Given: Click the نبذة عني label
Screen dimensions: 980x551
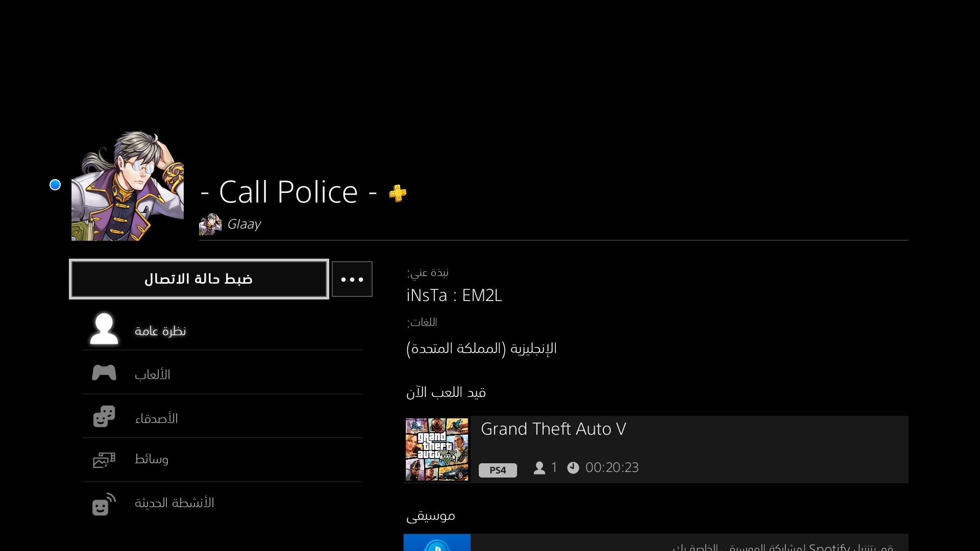Looking at the screenshot, I should (428, 273).
